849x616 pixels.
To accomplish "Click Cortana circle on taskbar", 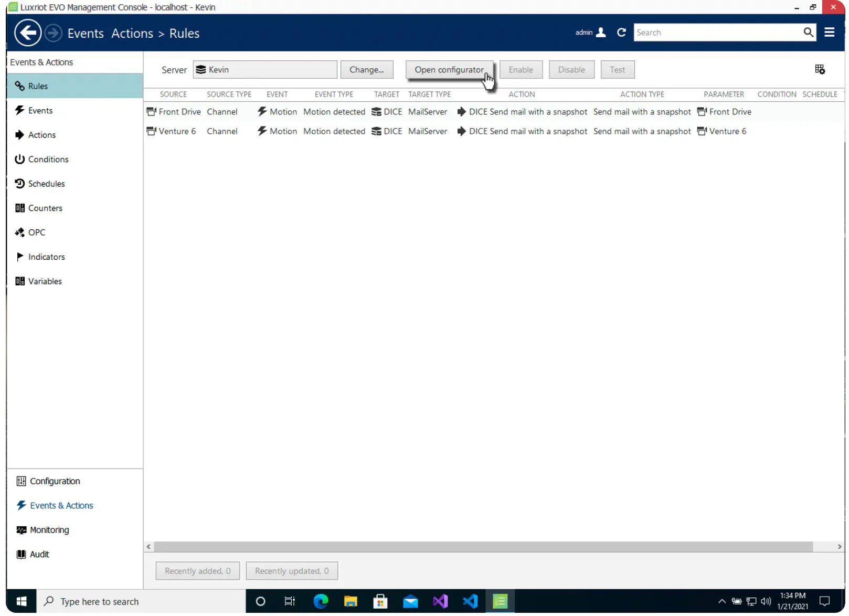I will click(260, 601).
